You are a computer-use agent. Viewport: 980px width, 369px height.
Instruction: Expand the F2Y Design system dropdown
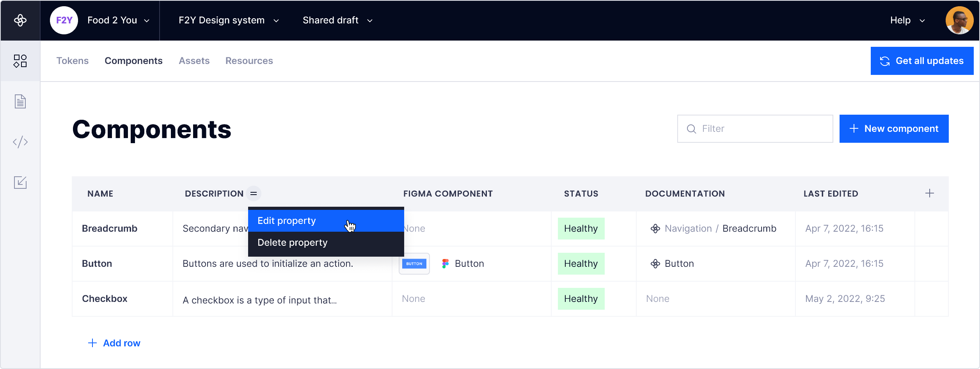[229, 20]
